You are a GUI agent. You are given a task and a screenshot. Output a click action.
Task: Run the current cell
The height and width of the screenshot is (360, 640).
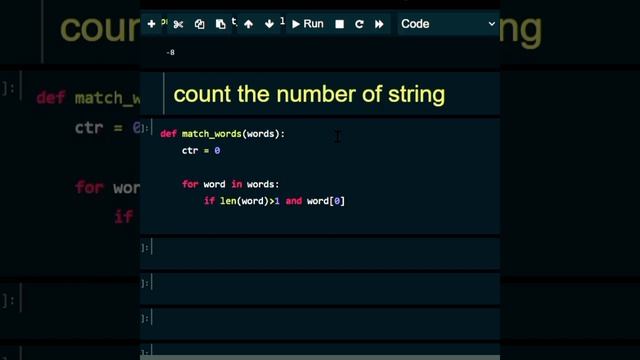[308, 24]
